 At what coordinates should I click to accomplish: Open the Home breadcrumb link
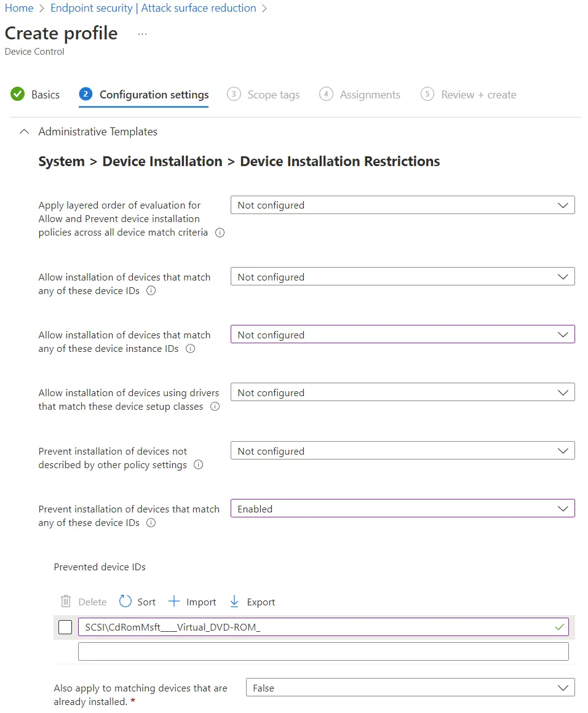coord(18,8)
